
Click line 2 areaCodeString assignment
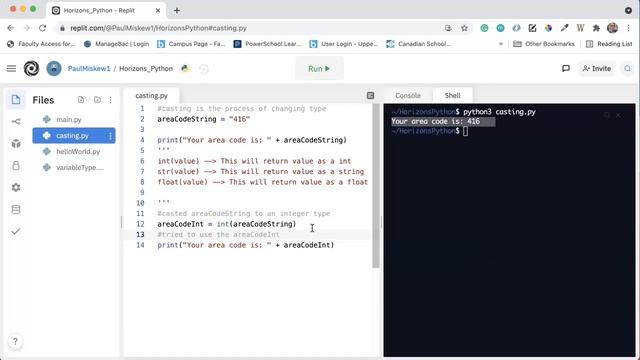(204, 119)
